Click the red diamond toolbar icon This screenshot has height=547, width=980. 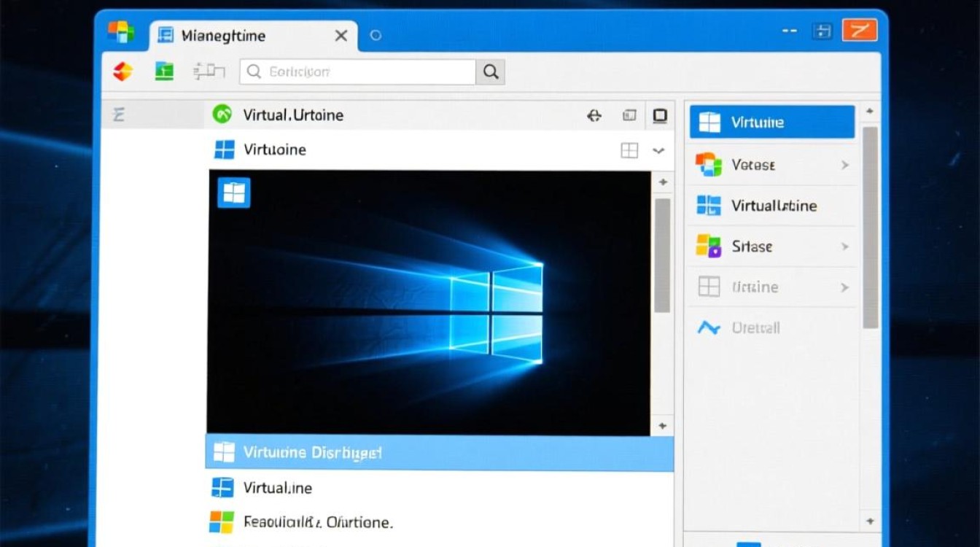(122, 71)
